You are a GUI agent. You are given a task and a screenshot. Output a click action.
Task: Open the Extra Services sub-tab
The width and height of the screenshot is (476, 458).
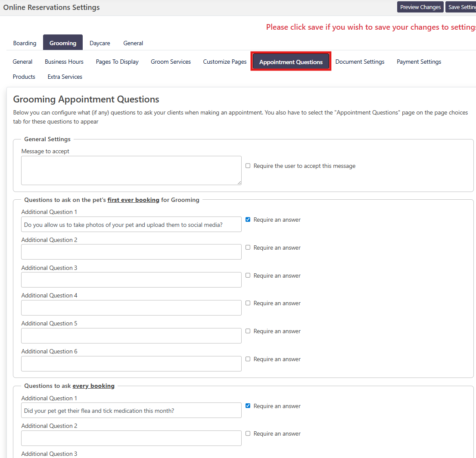point(65,77)
